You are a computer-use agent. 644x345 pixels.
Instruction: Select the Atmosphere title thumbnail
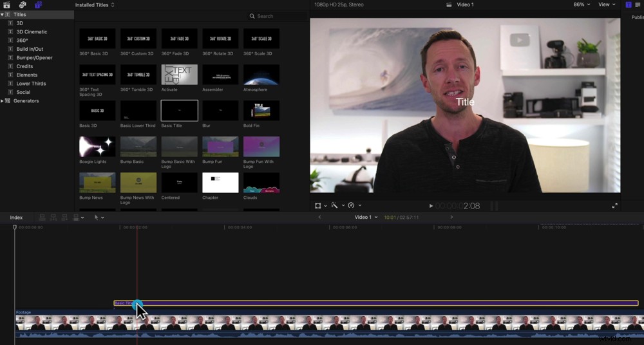pos(261,75)
